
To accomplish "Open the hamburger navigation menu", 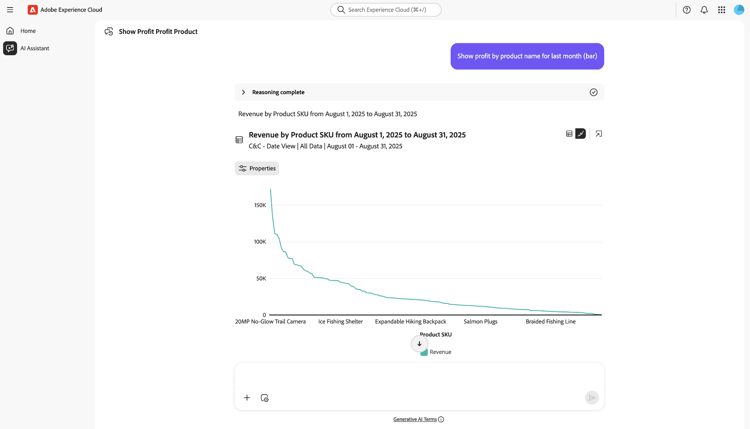I will [10, 10].
